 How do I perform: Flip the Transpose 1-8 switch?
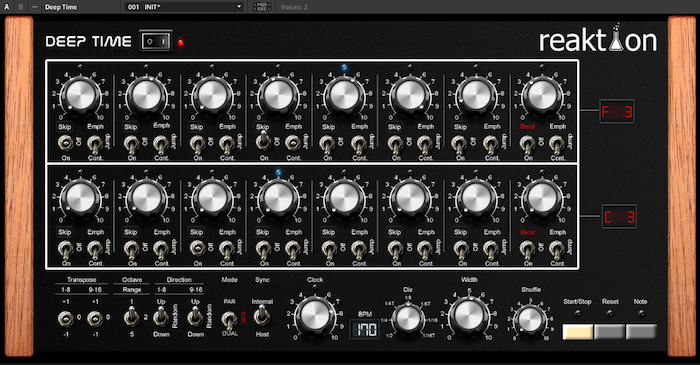(x=66, y=319)
